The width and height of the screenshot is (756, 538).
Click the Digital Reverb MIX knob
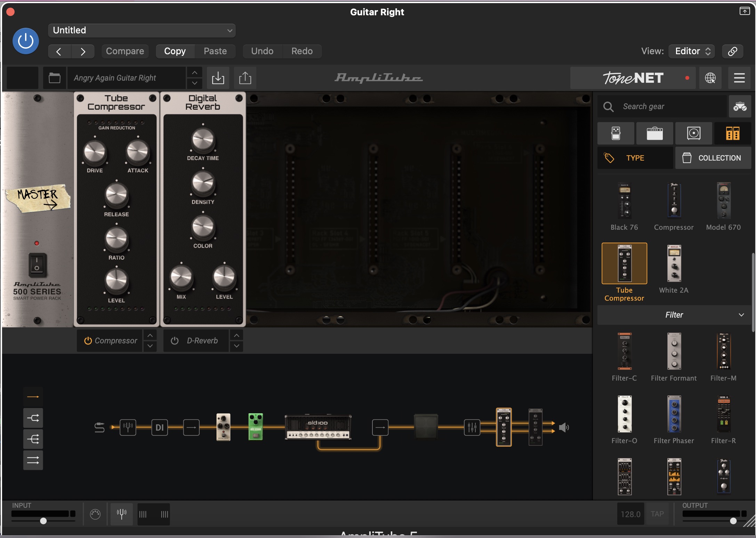(x=181, y=278)
